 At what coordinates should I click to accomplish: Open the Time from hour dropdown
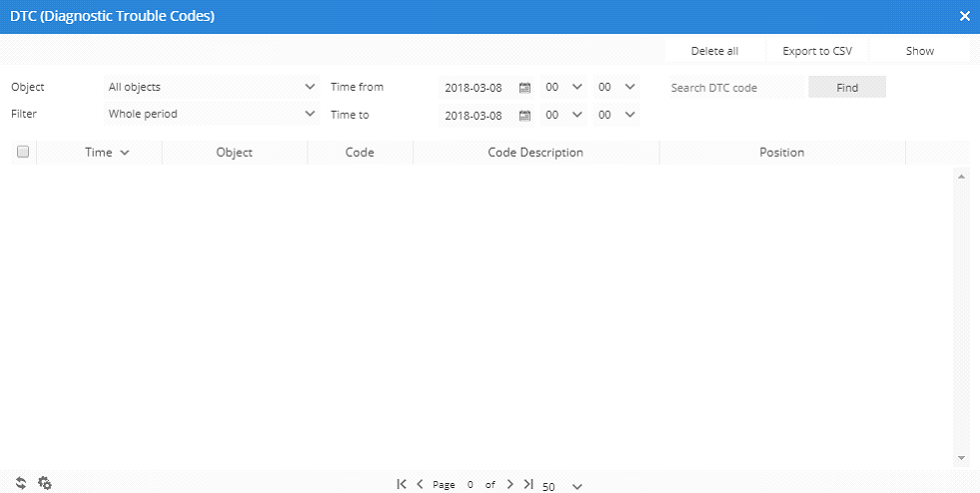coord(563,87)
